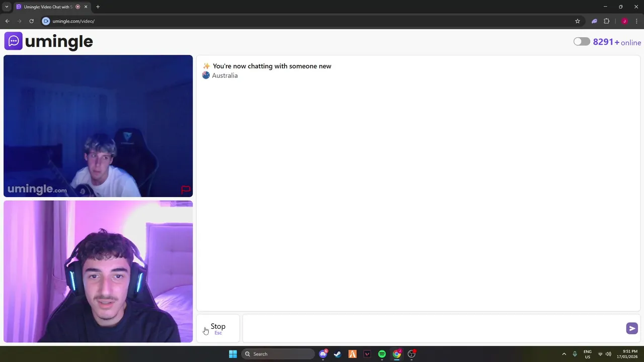This screenshot has width=644, height=362.
Task: Toggle the switch beside online count
Action: coord(582,42)
